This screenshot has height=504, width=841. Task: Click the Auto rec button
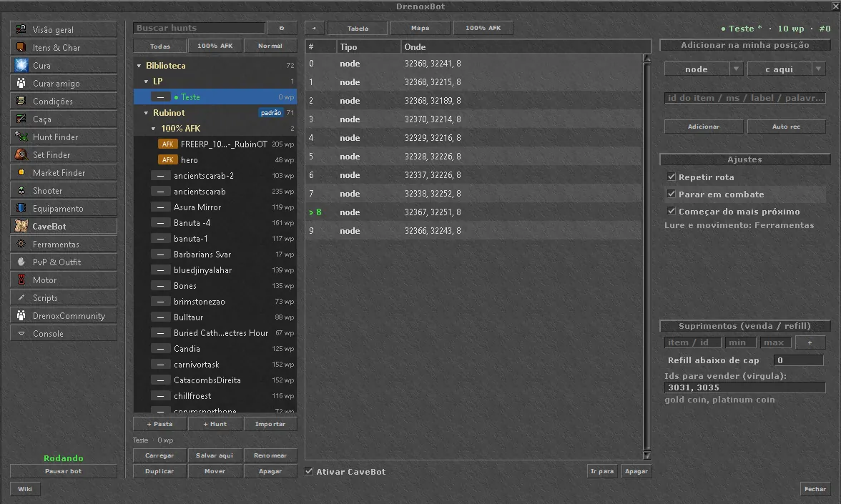[786, 127]
